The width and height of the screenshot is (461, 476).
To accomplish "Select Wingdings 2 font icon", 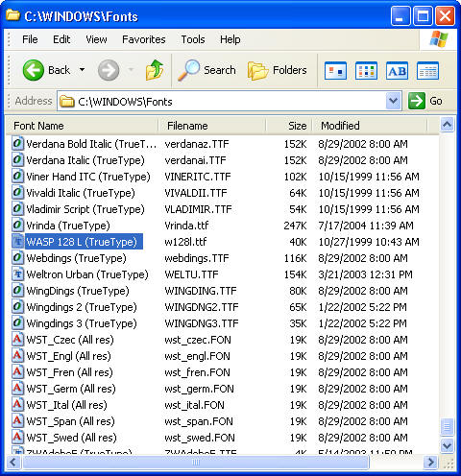I will pyautogui.click(x=17, y=306).
